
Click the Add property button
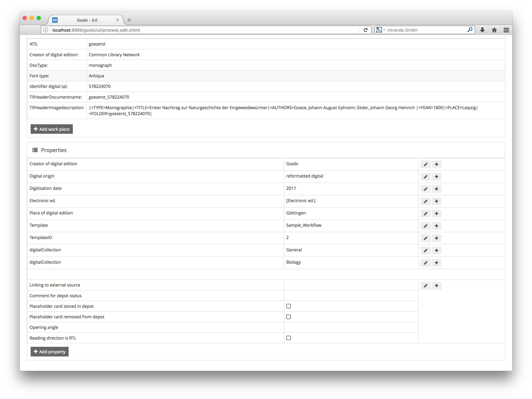pyautogui.click(x=50, y=352)
